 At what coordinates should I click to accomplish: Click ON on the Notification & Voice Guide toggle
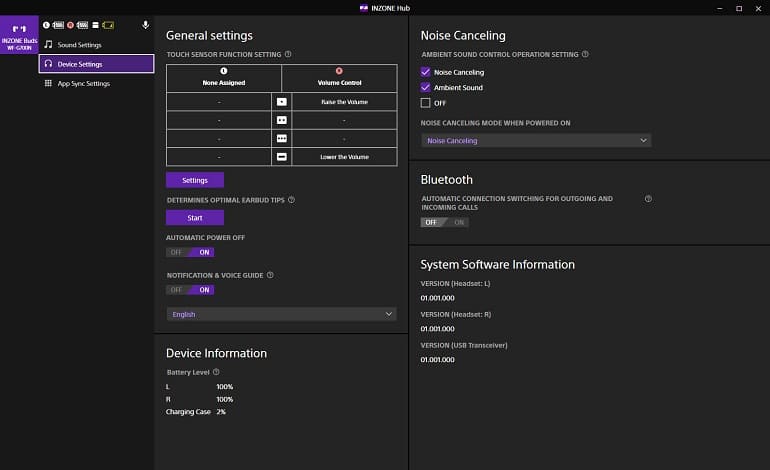tap(204, 290)
